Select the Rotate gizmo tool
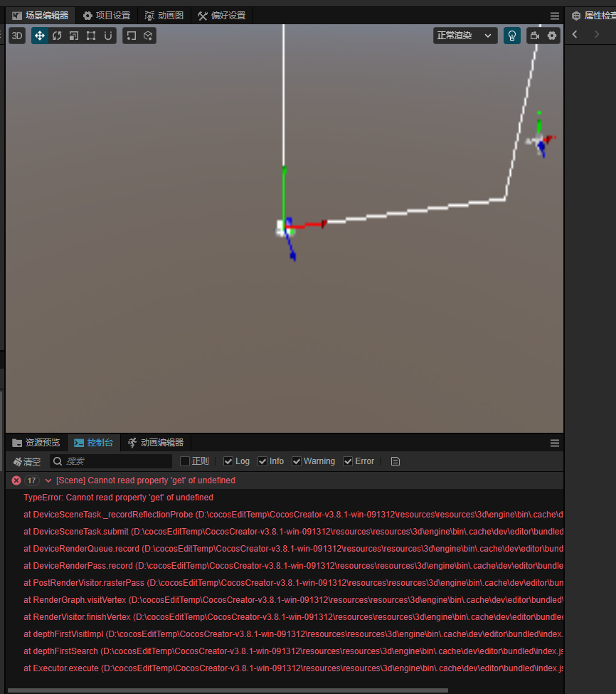Viewport: 616px width, 694px height. pyautogui.click(x=57, y=36)
